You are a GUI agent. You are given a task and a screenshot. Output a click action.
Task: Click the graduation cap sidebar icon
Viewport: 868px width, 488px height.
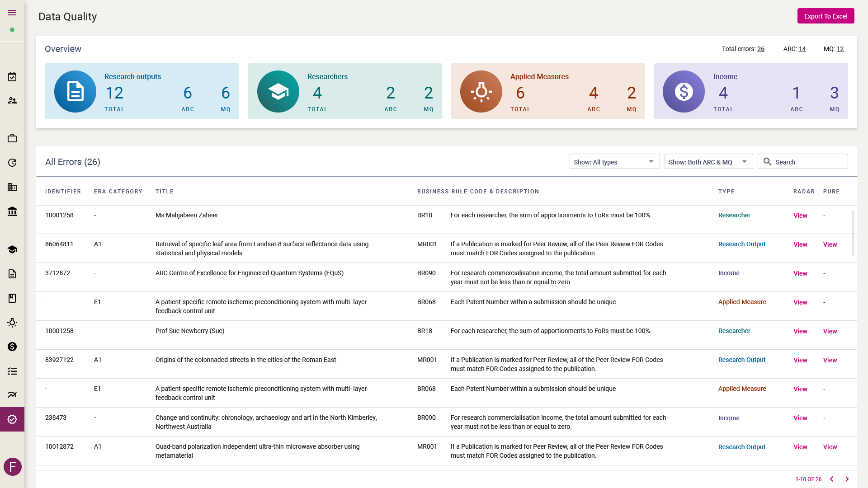click(12, 249)
